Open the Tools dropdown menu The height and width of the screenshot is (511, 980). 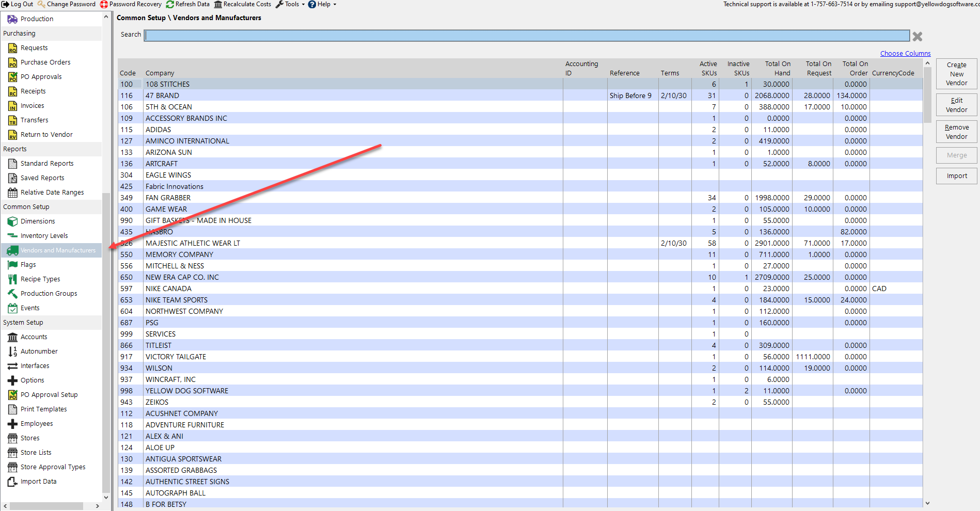pyautogui.click(x=290, y=4)
